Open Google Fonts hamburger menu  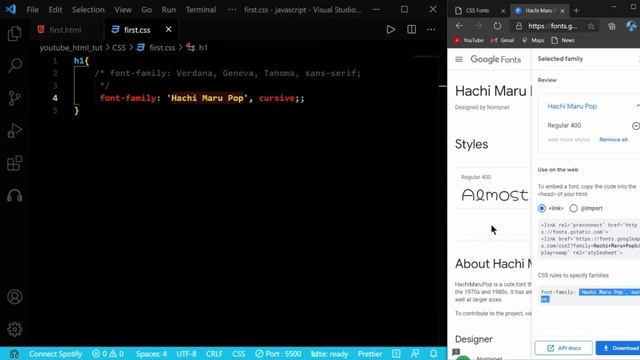coord(459,59)
